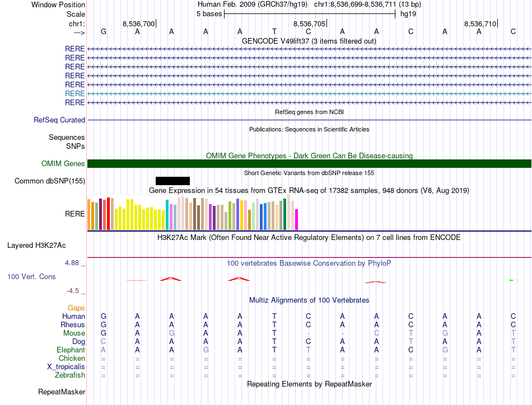The width and height of the screenshot is (532, 405).
Task: Click the -4.5 PhyloP lower scale value
Action: [x=73, y=291]
